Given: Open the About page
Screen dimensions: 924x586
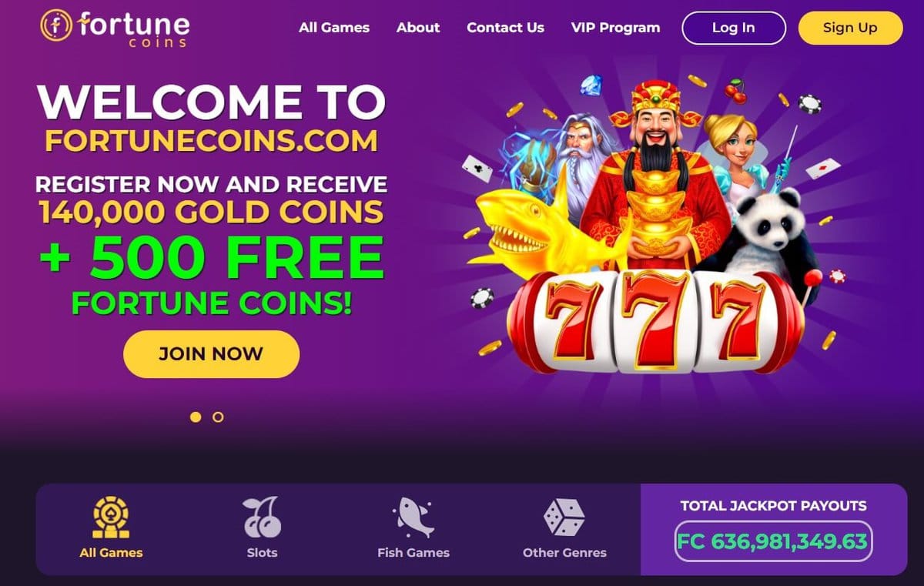Looking at the screenshot, I should [x=418, y=28].
